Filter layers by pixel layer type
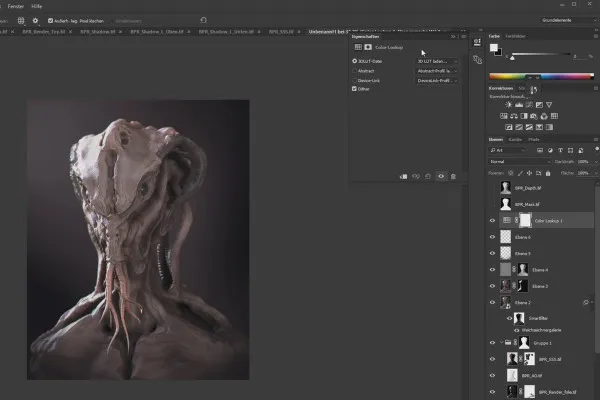This screenshot has height=400, width=600. click(540, 150)
